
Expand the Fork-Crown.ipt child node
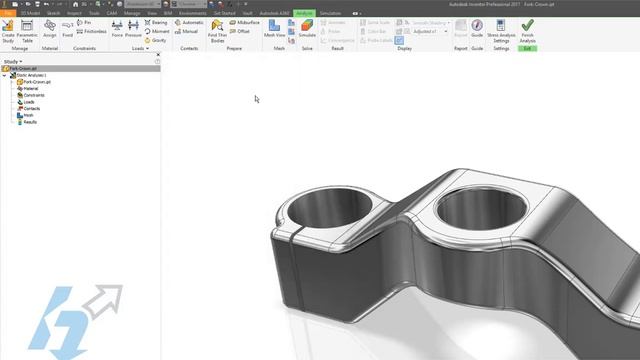(x=12, y=82)
